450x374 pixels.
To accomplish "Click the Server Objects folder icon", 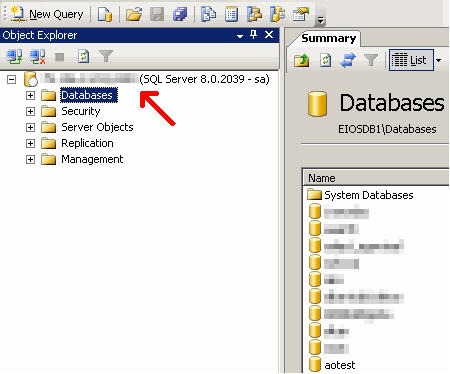I will pos(49,127).
